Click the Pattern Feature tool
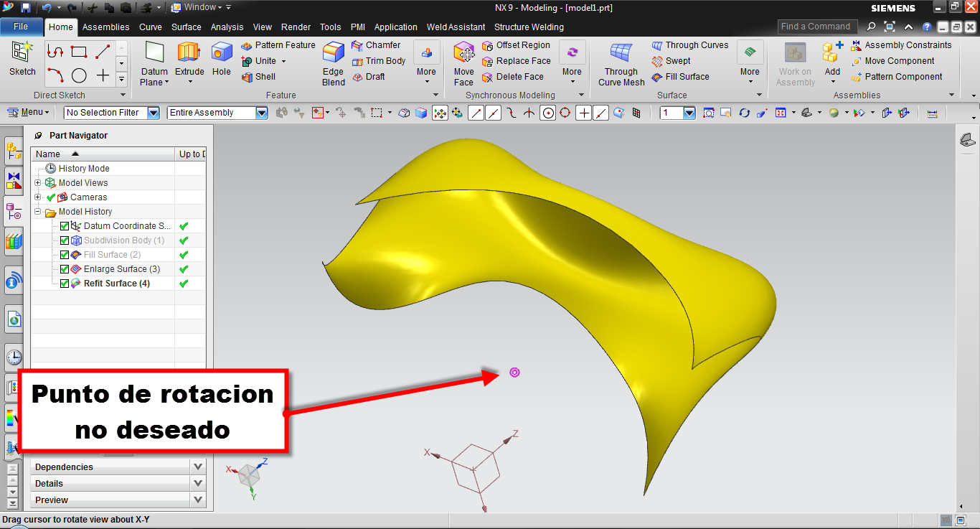This screenshot has width=980, height=529. [278, 45]
